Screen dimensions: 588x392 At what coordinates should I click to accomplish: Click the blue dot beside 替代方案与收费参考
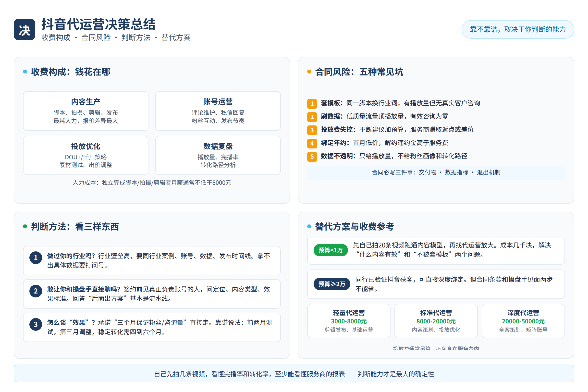(x=309, y=226)
